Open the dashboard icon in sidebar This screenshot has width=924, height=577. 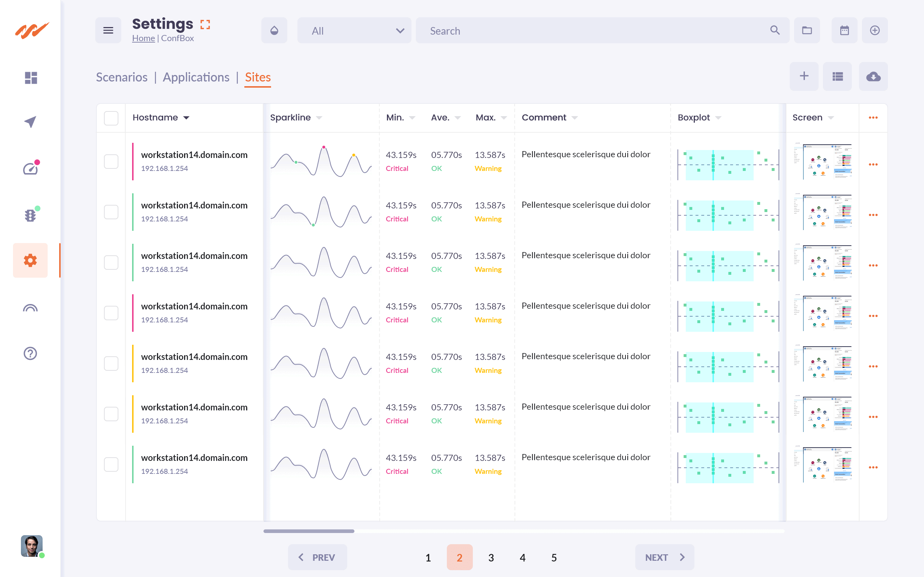point(31,78)
